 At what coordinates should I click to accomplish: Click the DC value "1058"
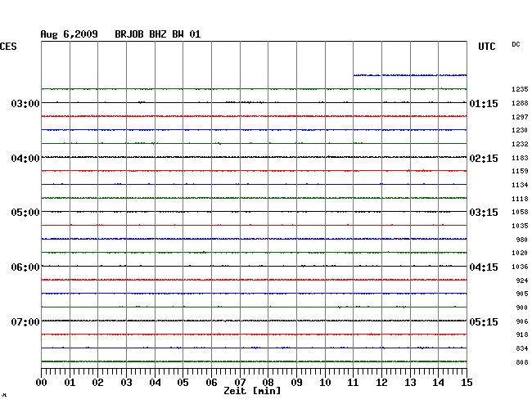(520, 212)
